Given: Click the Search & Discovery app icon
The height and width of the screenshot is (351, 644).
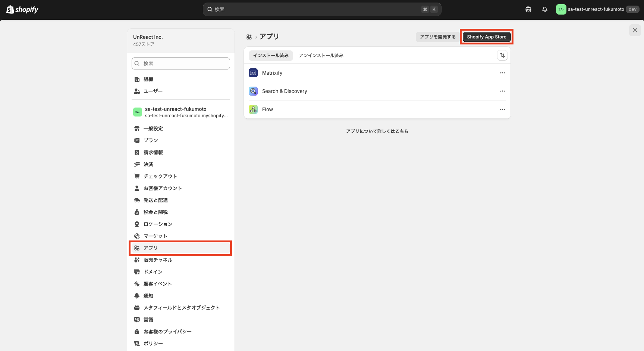Looking at the screenshot, I should tap(253, 91).
